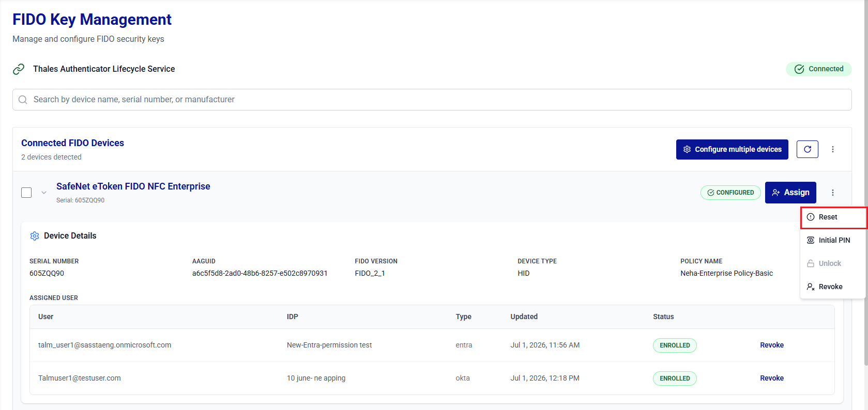This screenshot has width=868, height=410.
Task: Click the Device Details gear icon
Action: (35, 236)
